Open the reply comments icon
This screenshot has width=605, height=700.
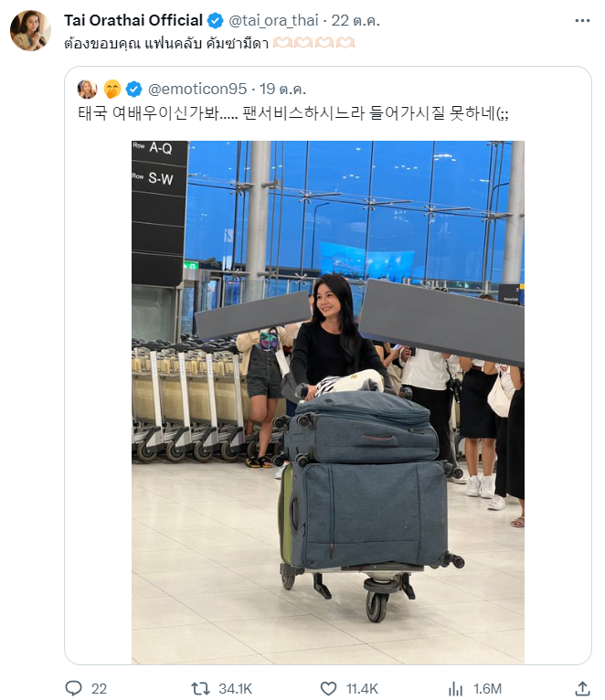[74, 688]
